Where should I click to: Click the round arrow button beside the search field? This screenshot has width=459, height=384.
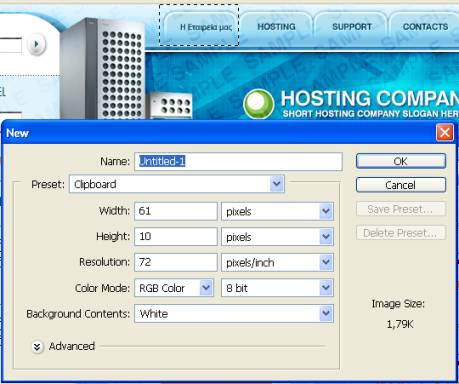36,44
